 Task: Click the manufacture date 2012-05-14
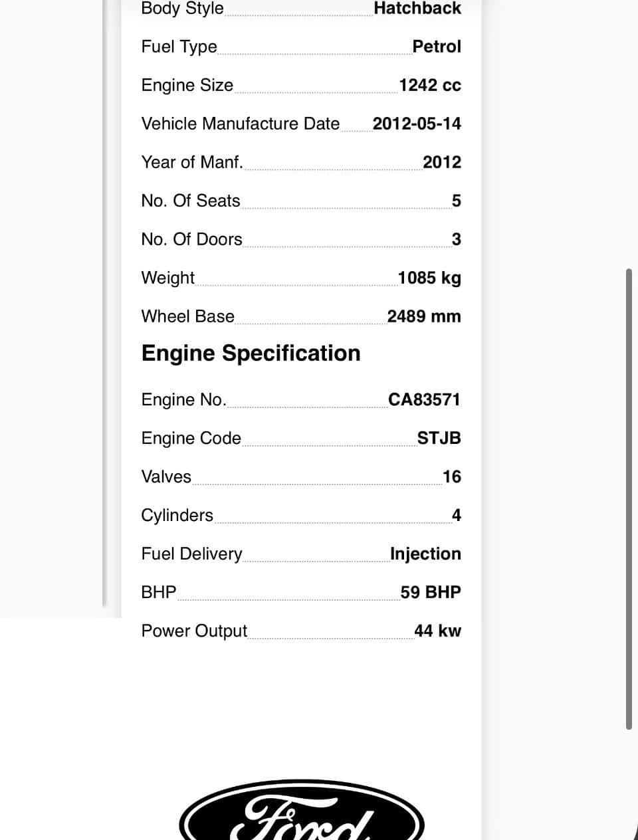pos(417,124)
